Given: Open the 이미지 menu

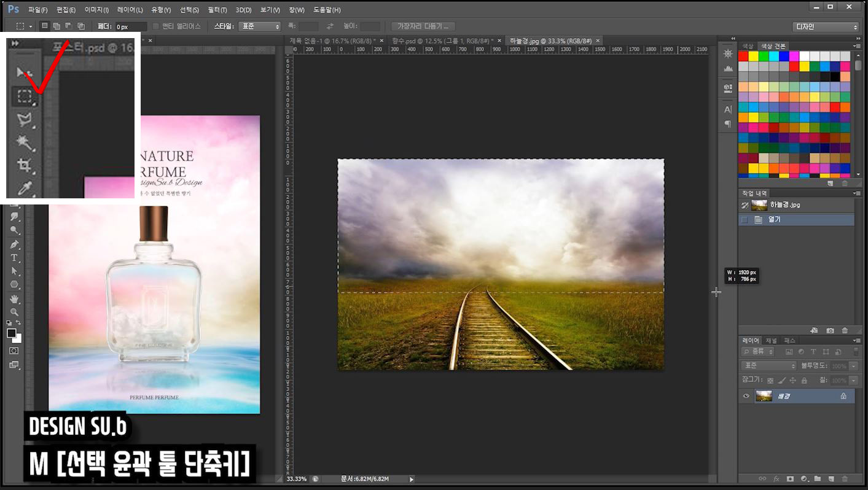Looking at the screenshot, I should click(x=96, y=10).
